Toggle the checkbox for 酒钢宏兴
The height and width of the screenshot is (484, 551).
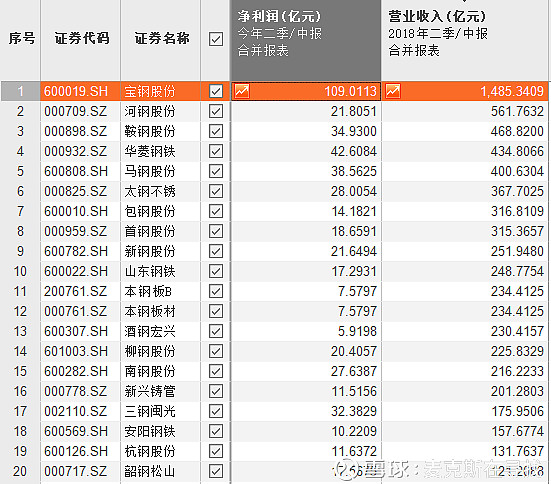point(216,331)
